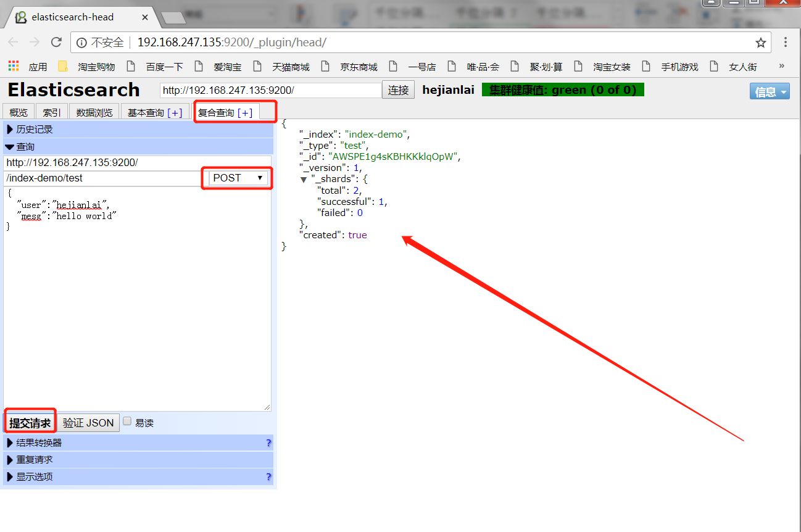
Task: Open the POST method dropdown
Action: point(238,178)
